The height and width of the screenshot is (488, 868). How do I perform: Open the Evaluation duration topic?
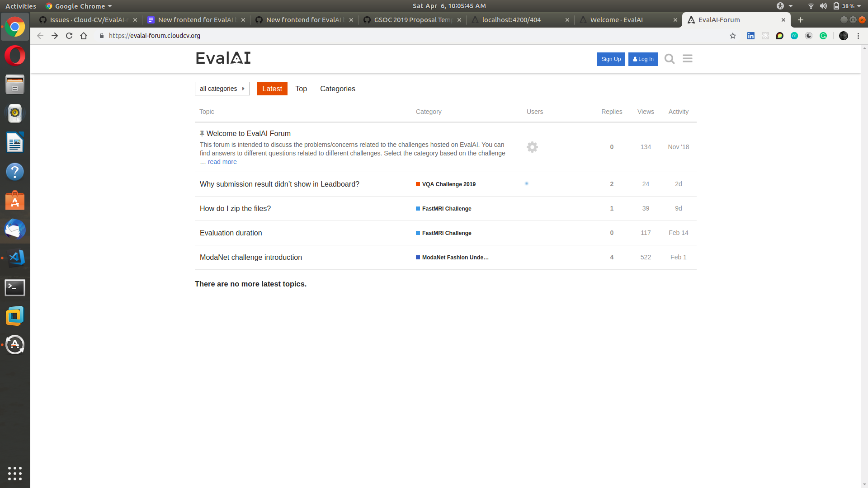coord(231,233)
